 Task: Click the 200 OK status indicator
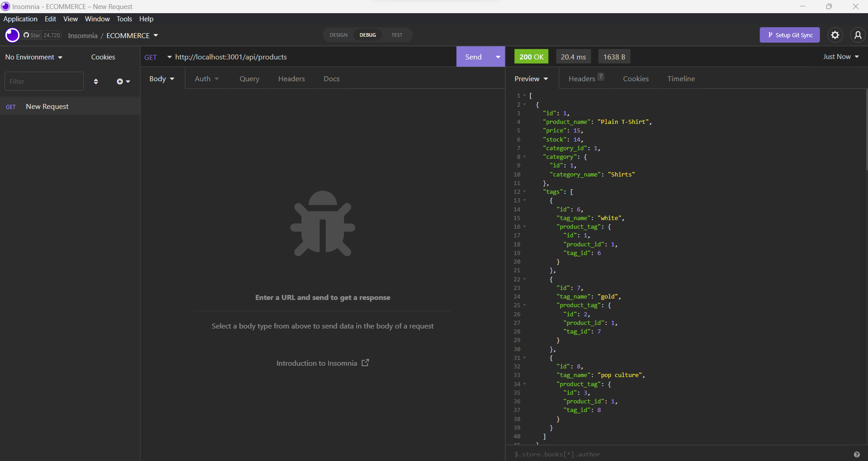531,56
